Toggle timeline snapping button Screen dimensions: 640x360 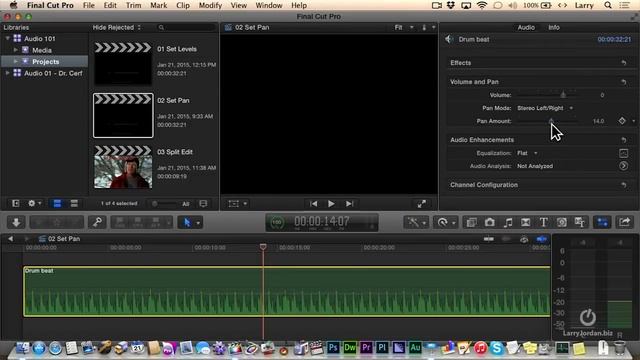click(x=542, y=239)
